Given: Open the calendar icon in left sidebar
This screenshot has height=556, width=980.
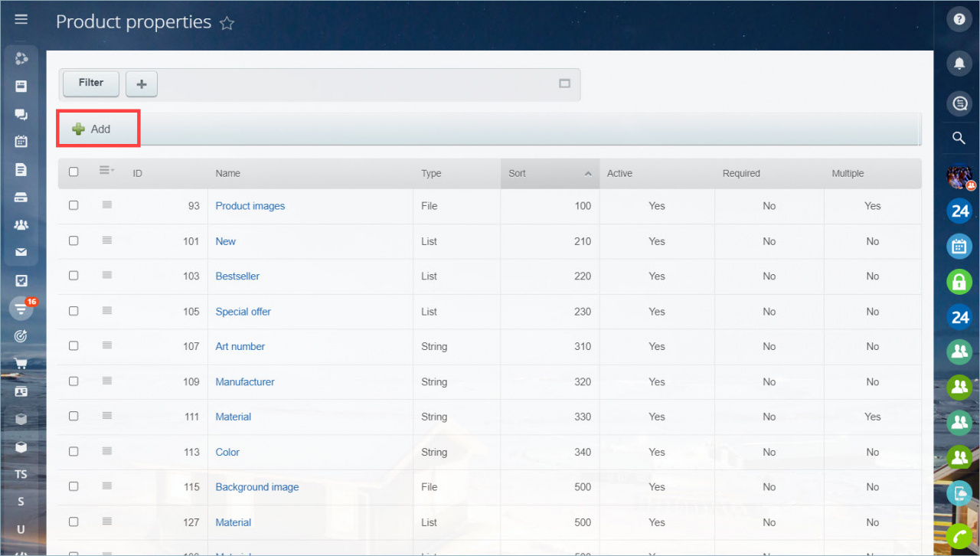Looking at the screenshot, I should pos(21,142).
